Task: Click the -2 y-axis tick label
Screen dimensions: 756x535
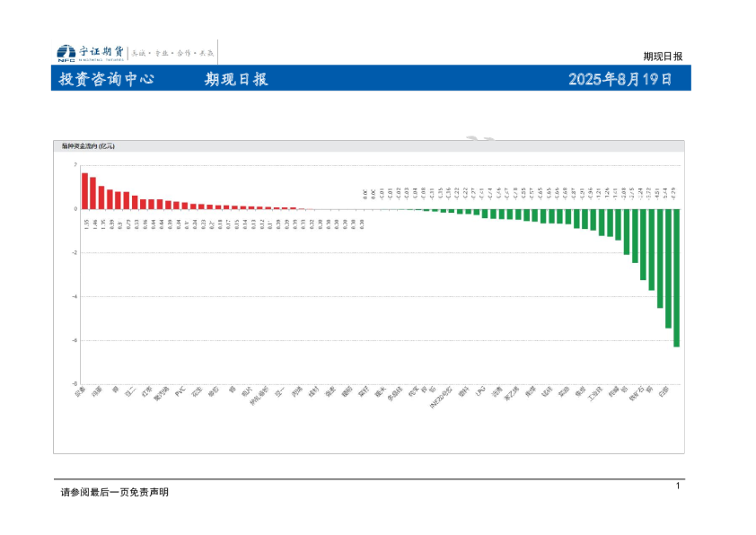Action: tap(75, 252)
